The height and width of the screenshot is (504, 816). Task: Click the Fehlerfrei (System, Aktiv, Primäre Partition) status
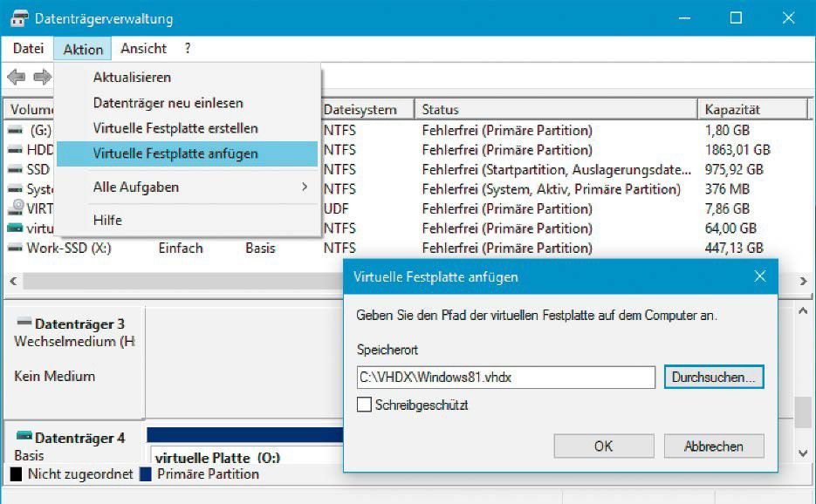coord(551,189)
